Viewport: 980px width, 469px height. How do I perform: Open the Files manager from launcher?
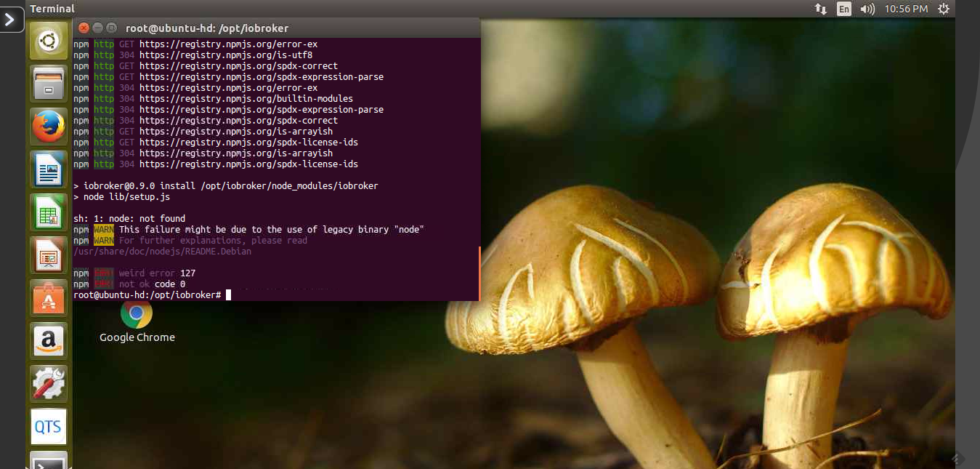(49, 84)
